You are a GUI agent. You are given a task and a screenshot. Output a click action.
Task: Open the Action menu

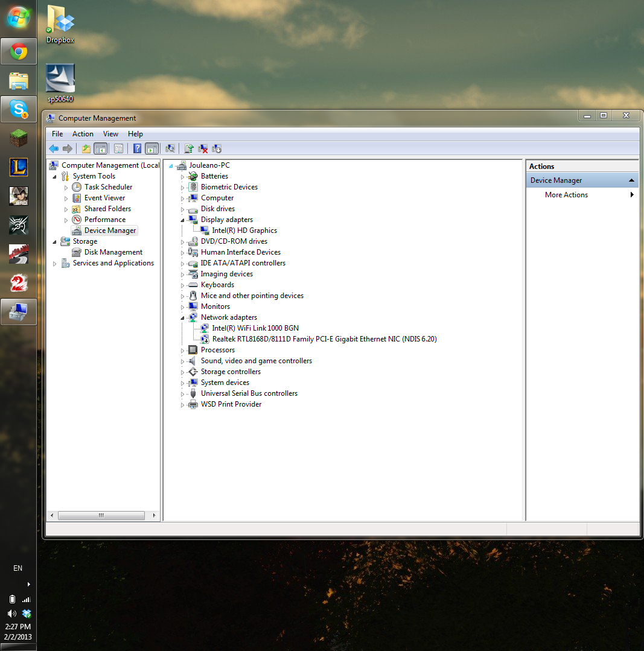pyautogui.click(x=83, y=134)
